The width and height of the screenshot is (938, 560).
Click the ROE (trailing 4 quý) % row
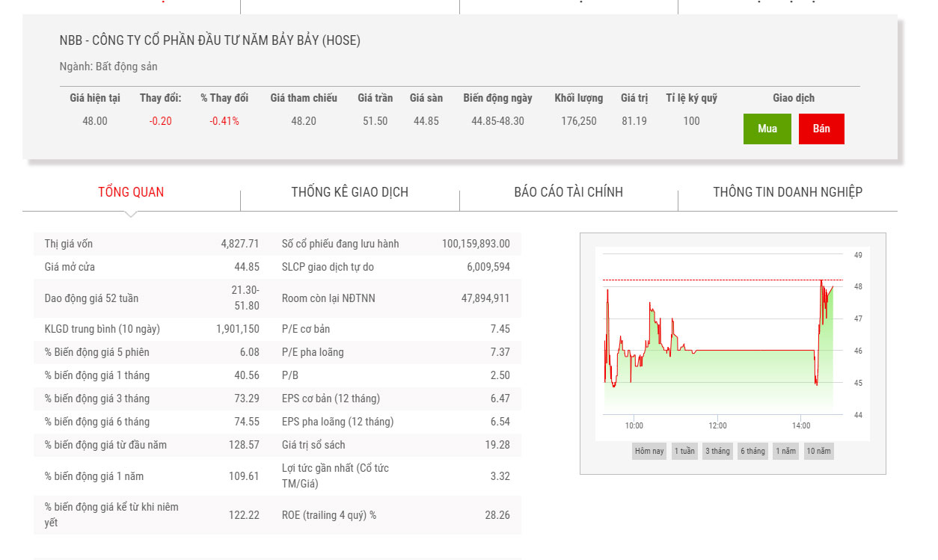[x=395, y=515]
